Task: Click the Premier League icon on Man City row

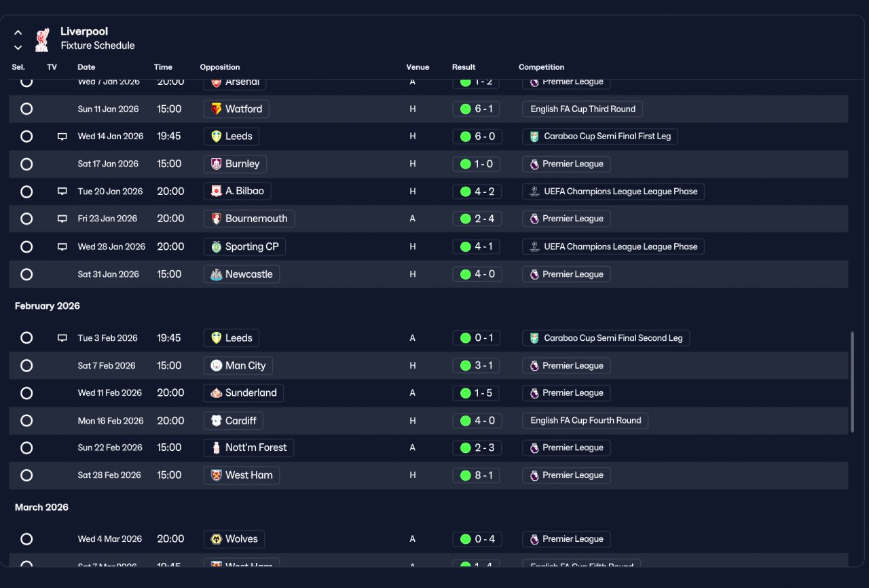Action: tap(534, 365)
